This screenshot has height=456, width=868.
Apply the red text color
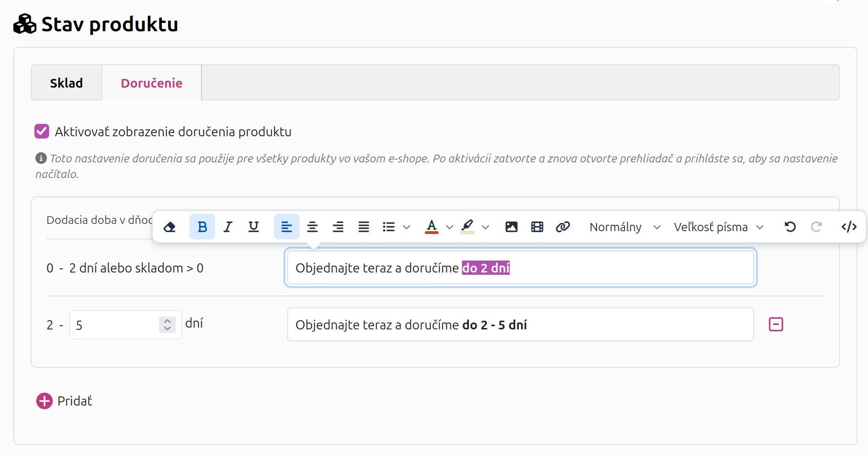[432, 227]
